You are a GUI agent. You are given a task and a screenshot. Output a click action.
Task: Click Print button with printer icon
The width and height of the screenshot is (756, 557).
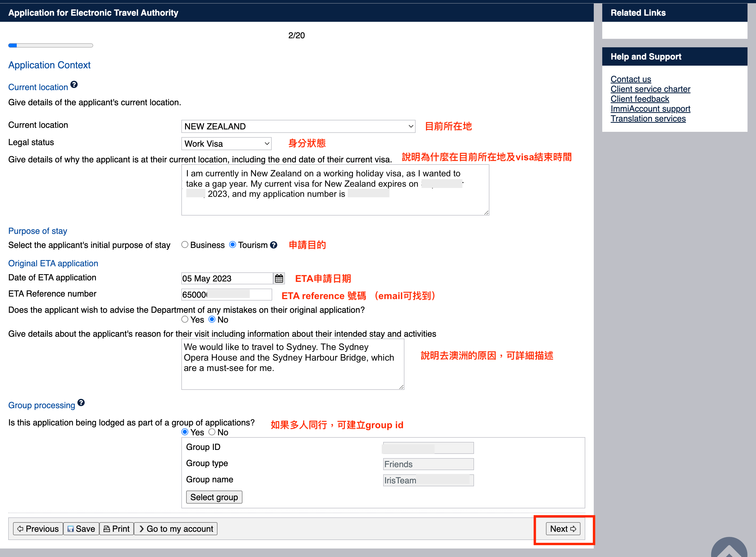click(117, 529)
